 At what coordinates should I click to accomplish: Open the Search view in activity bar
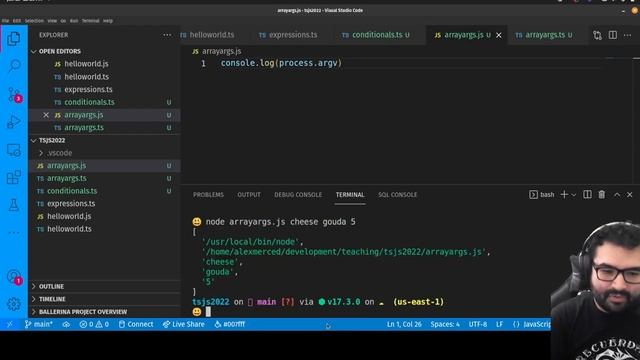click(14, 65)
